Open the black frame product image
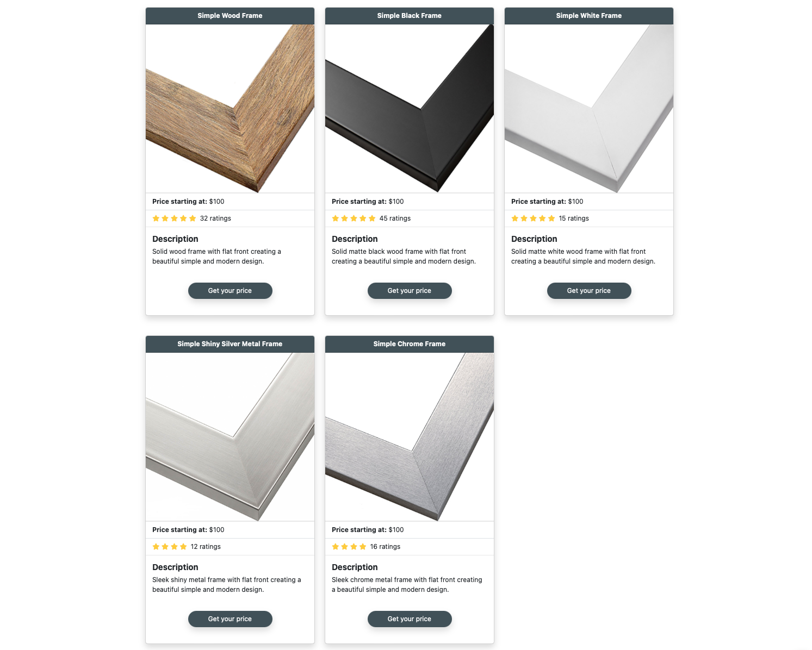Screen dimensions: 812x650 click(x=410, y=109)
